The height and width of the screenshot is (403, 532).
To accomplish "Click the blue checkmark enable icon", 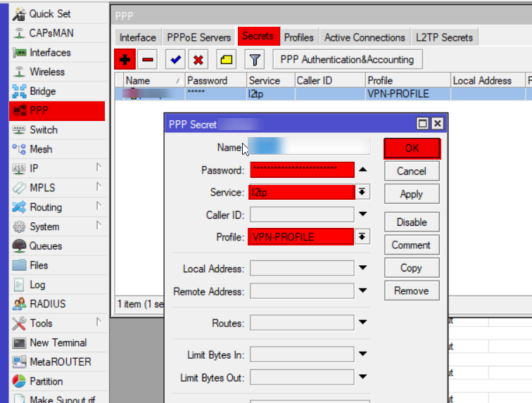I will point(175,60).
